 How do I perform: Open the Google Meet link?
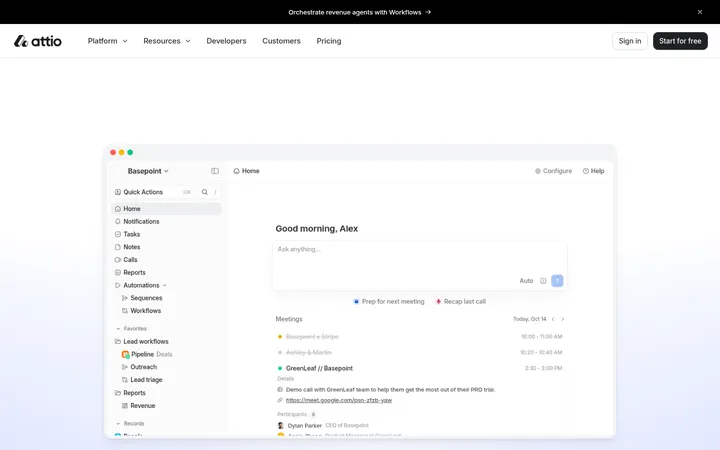339,400
